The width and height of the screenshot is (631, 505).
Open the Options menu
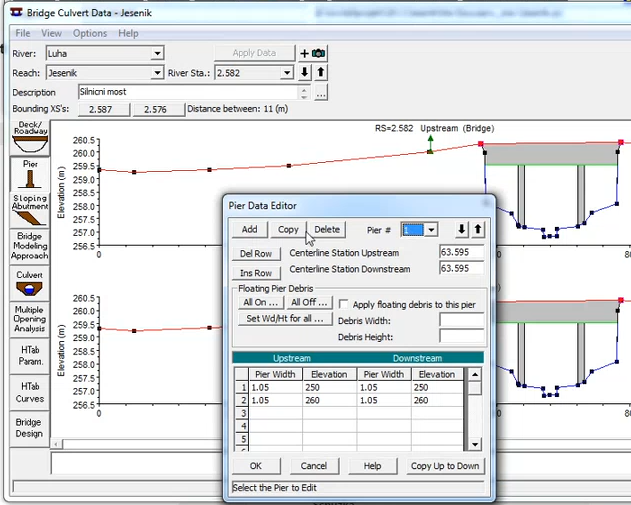click(89, 33)
